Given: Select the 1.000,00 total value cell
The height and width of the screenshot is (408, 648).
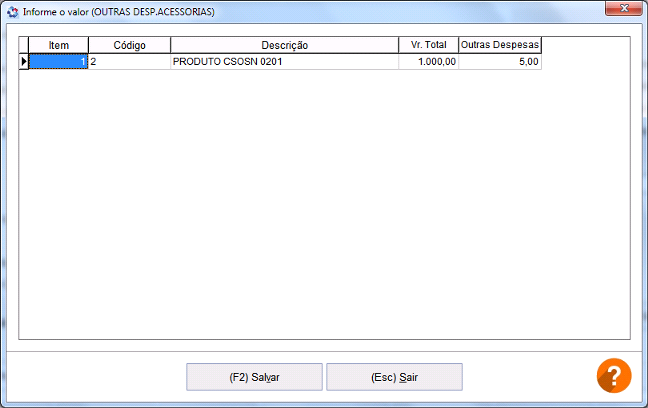Looking at the screenshot, I should click(429, 62).
